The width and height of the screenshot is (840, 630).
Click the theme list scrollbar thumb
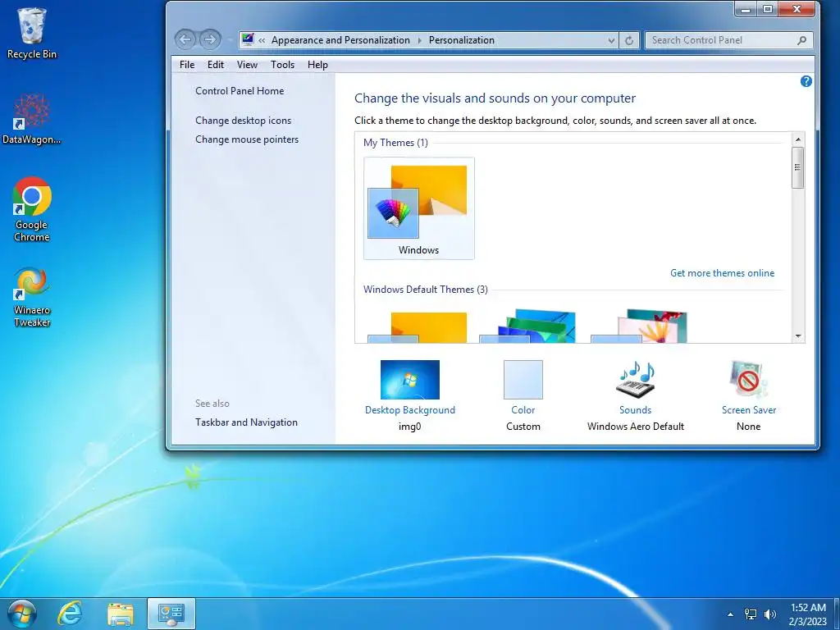798,167
